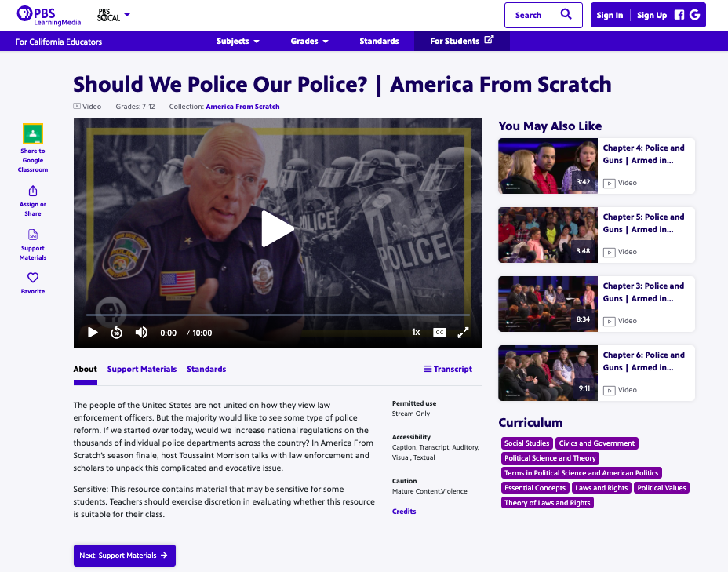
Task: Click the Support Materials sidebar icon
Action: (32, 234)
